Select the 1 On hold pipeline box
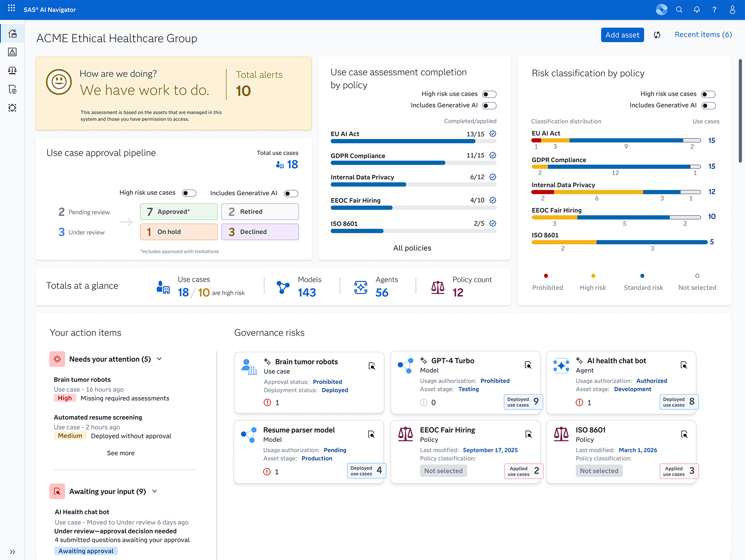The image size is (745, 560). click(179, 232)
